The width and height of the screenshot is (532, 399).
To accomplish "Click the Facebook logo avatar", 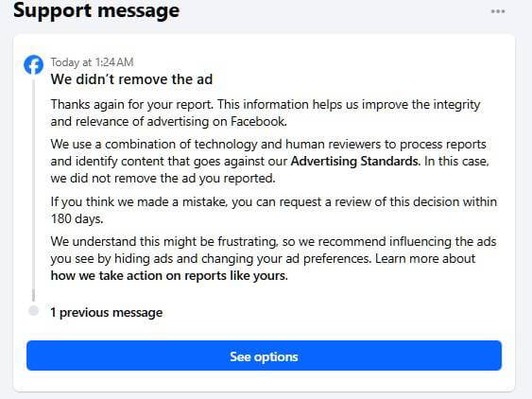I will click(34, 65).
